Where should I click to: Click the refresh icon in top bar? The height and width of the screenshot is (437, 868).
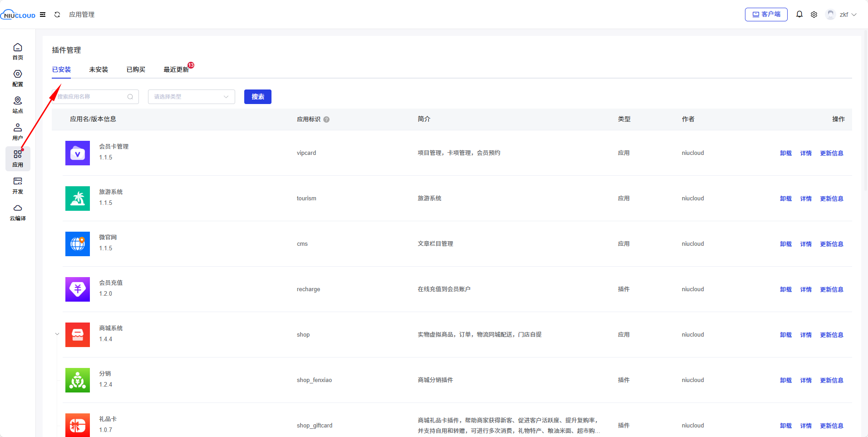point(57,15)
